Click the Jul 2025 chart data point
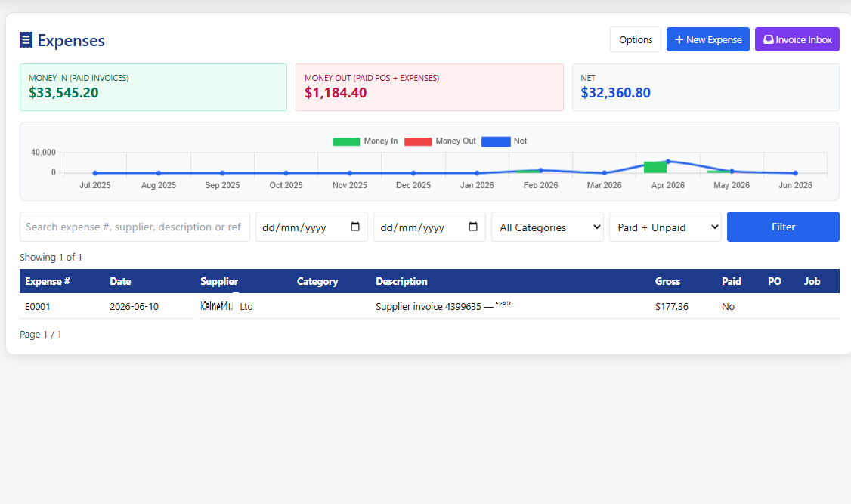The height and width of the screenshot is (504, 851). [x=95, y=173]
